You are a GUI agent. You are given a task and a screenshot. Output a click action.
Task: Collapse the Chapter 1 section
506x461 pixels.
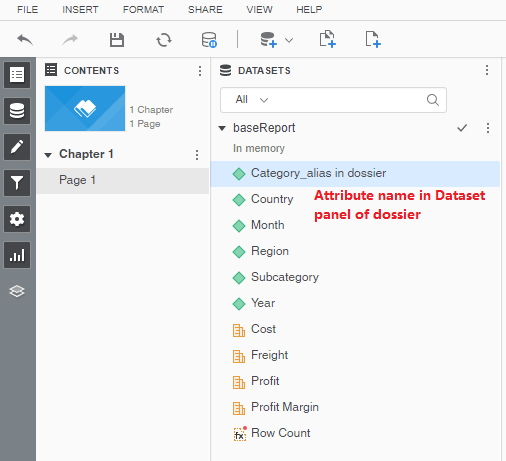[x=48, y=155]
